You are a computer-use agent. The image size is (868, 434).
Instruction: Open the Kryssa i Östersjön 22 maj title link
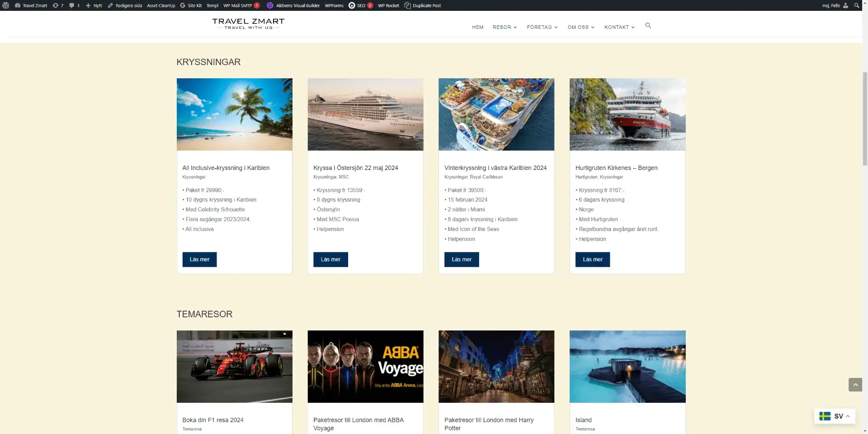point(355,168)
